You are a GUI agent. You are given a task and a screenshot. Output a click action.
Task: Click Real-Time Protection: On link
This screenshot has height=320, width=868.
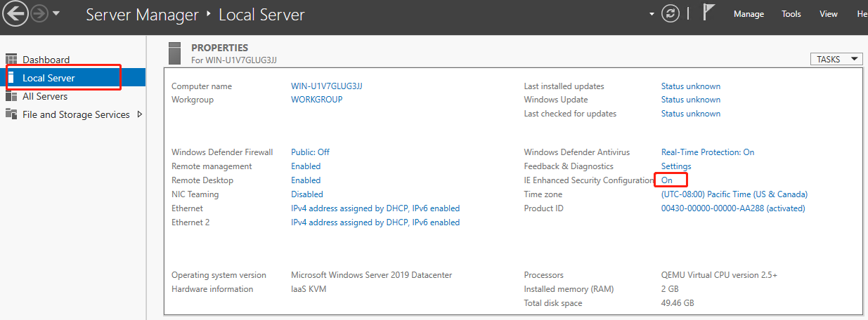tap(708, 152)
